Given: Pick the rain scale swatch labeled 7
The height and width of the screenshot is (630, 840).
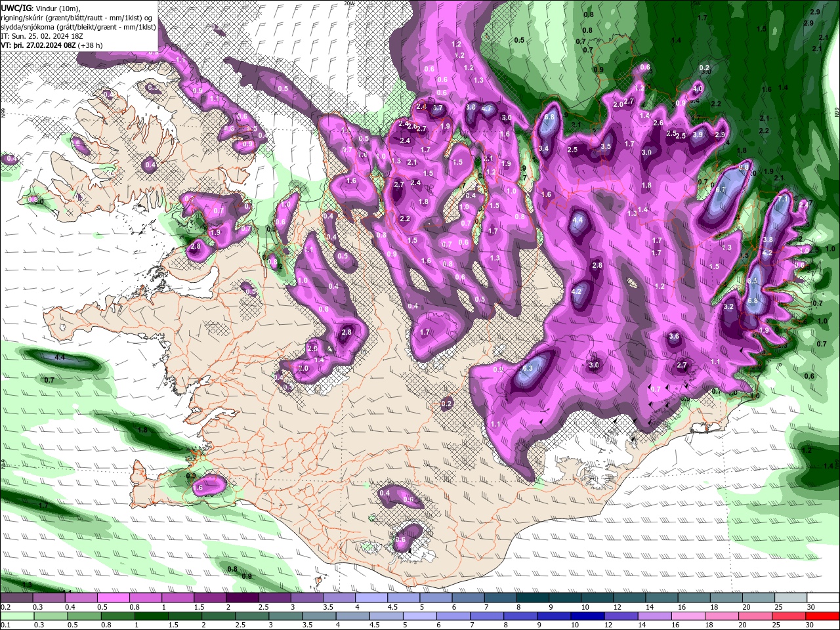Looking at the screenshot, I should click(488, 616).
